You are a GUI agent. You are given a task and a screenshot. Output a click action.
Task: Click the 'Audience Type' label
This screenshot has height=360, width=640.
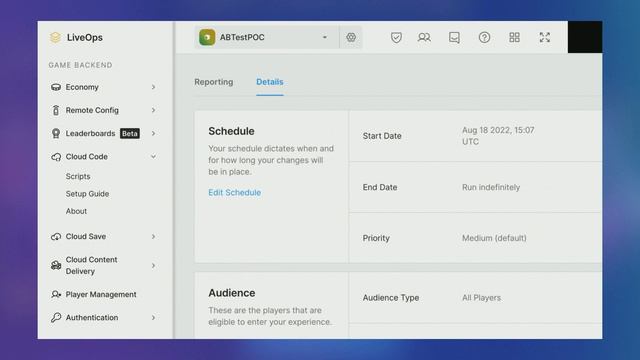tap(391, 298)
